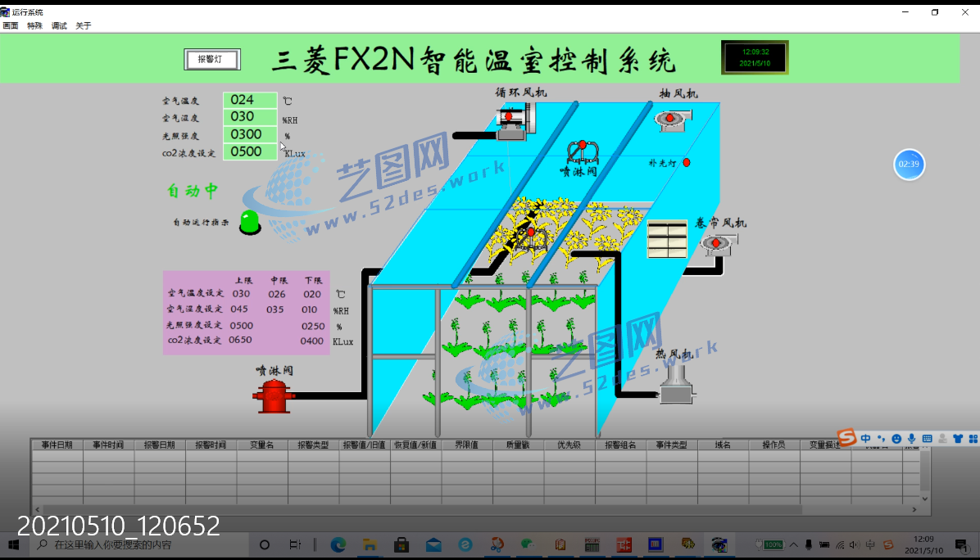Click 光照强度设定 lower limit value 0250

313,326
